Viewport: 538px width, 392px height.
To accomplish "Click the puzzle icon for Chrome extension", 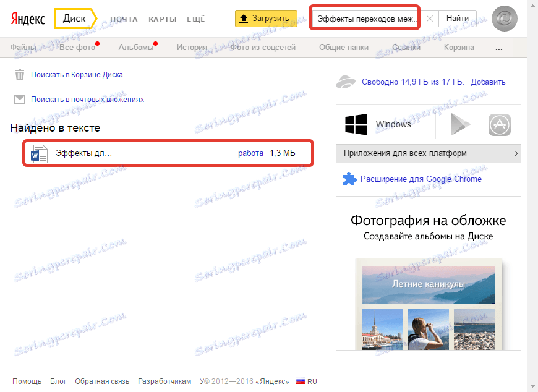I will pyautogui.click(x=350, y=178).
